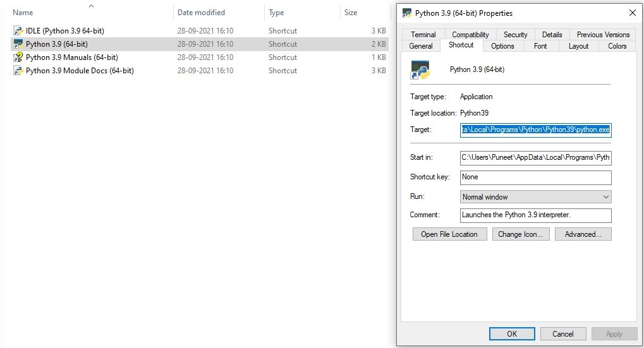Click the shortcut name field in dialog

pyautogui.click(x=477, y=69)
